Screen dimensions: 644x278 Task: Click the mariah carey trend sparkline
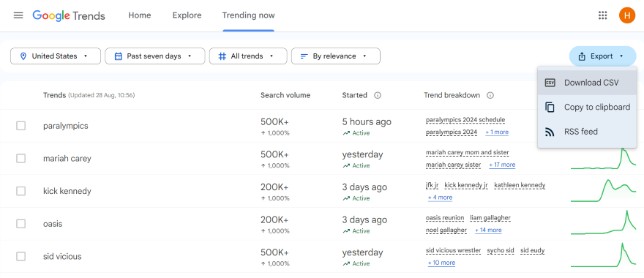[x=603, y=159]
